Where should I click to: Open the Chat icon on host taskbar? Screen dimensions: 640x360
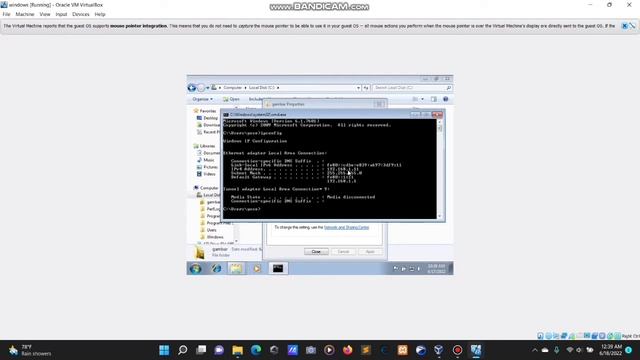219,350
